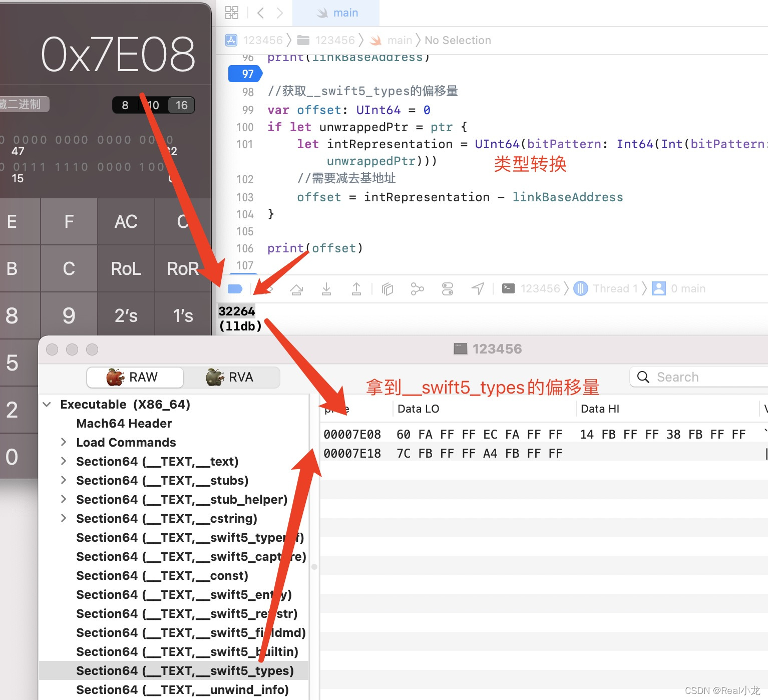Image resolution: width=768 pixels, height=700 pixels.
Task: Click the search magnifier icon in MachOView
Action: (643, 377)
